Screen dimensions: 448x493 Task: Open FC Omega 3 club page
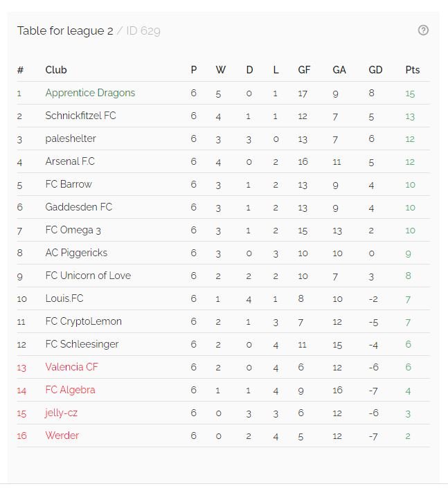point(73,230)
